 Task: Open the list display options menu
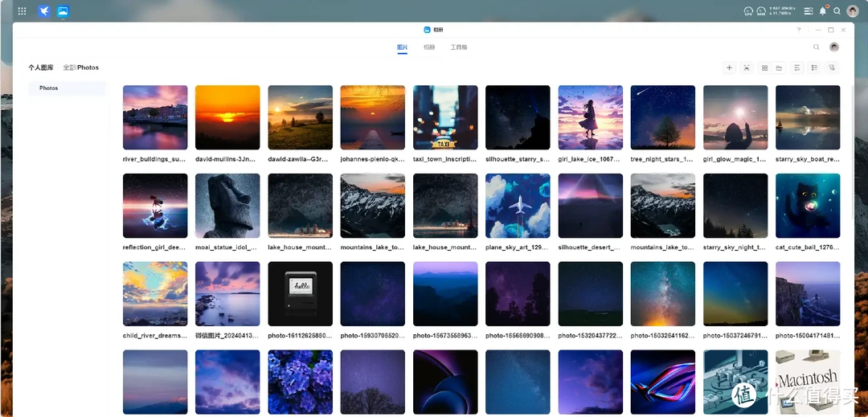point(814,68)
